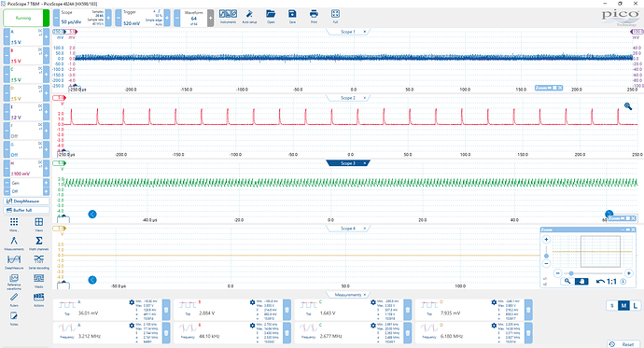Click the left arrow in Scope 3
The height and width of the screenshot is (348, 644).
tap(92, 215)
